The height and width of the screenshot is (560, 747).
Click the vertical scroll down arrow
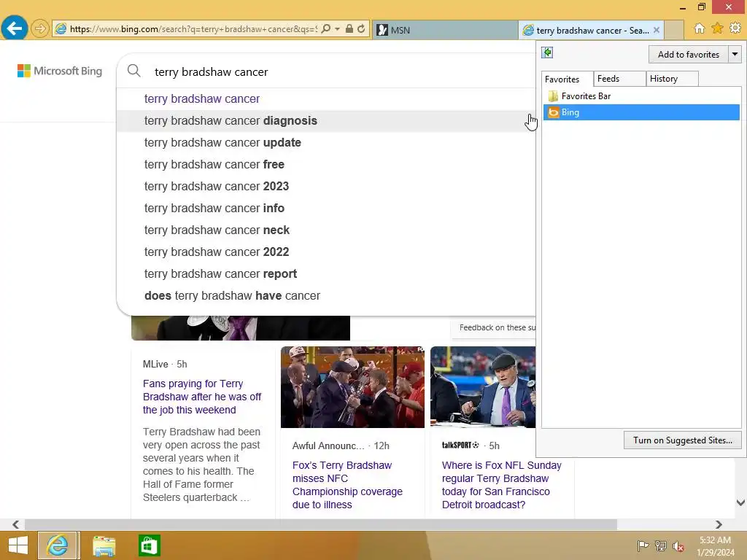pyautogui.click(x=740, y=502)
